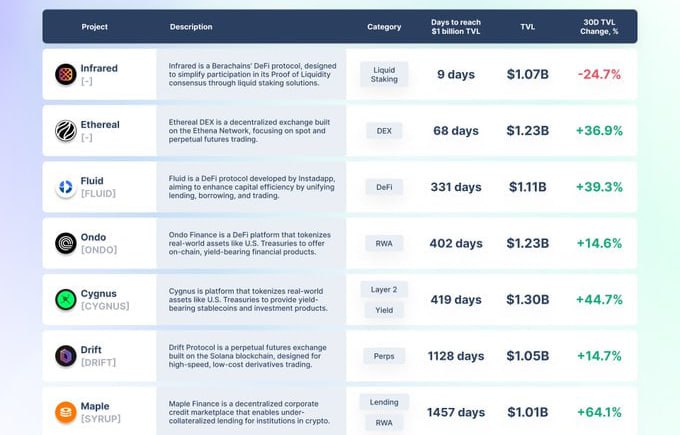The height and width of the screenshot is (435, 680).
Task: Click the Drift project logo icon
Action: tap(66, 356)
